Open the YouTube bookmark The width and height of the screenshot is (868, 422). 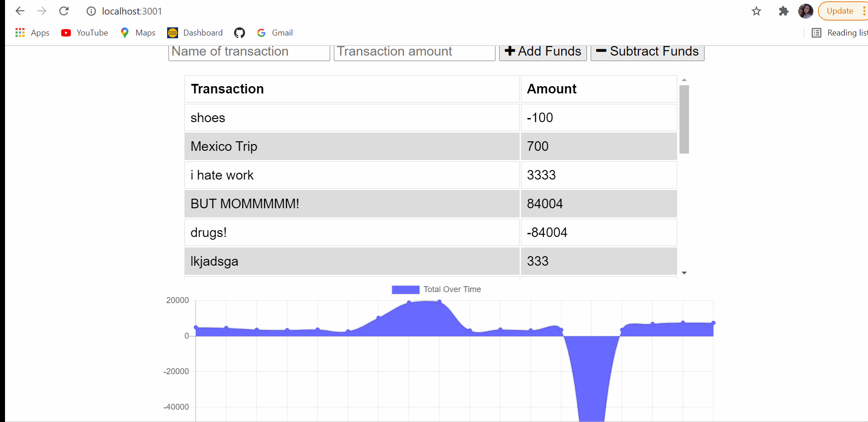[x=85, y=33]
